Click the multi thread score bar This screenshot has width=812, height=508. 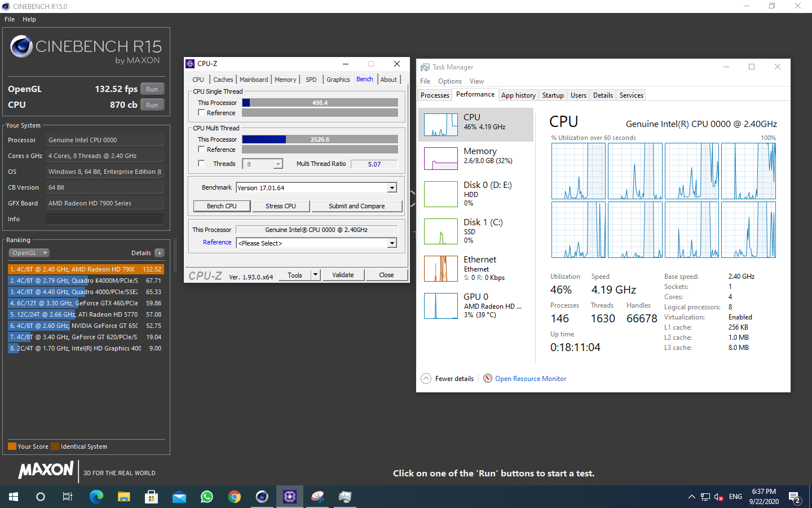[320, 139]
